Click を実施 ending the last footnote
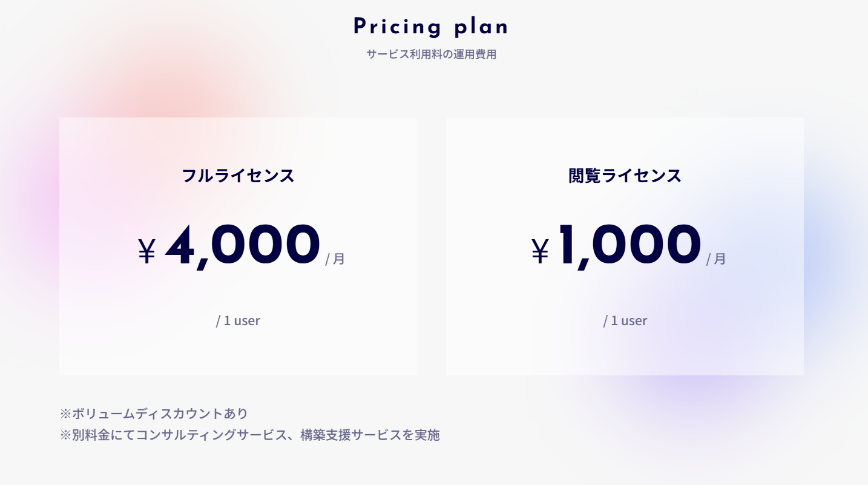This screenshot has height=485, width=868. click(x=421, y=435)
